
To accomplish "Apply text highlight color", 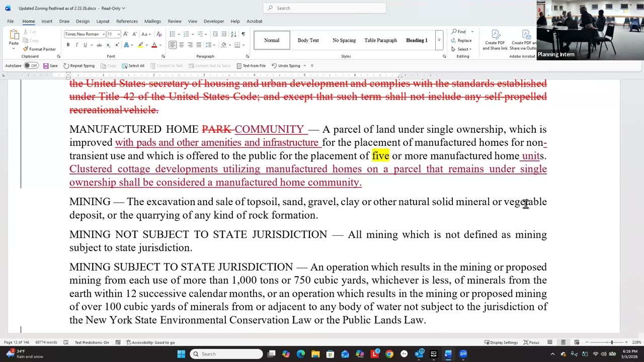I will pyautogui.click(x=140, y=45).
